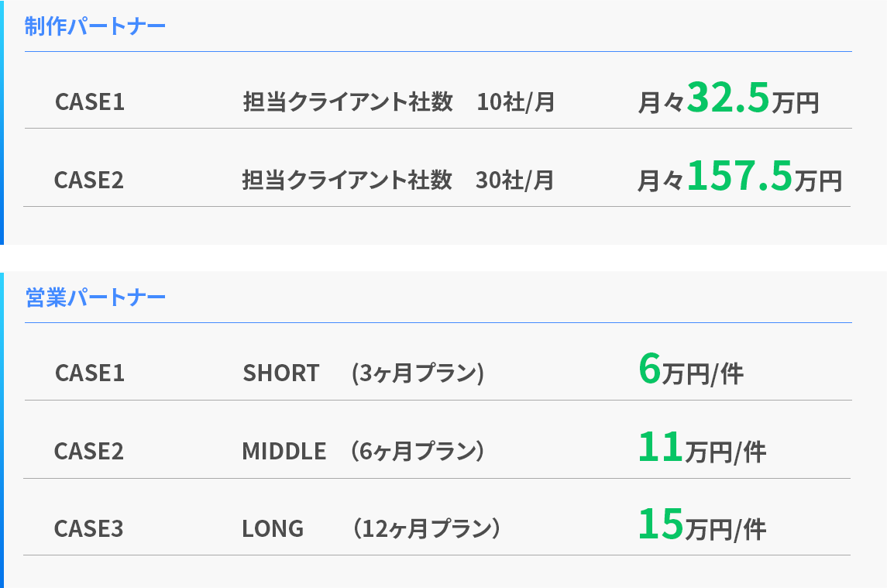Screen dimensions: 887x588
Task: Click 担当クライアント社数 10社/月 text
Action: (x=399, y=101)
